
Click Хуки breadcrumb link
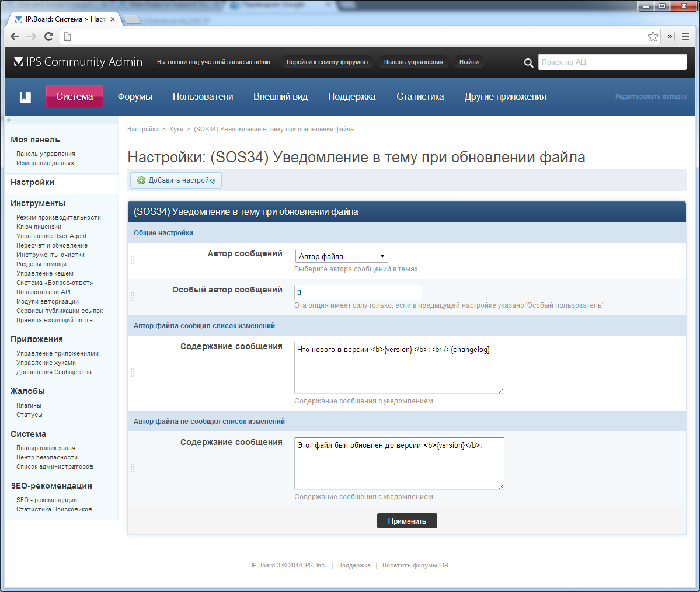coord(176,129)
